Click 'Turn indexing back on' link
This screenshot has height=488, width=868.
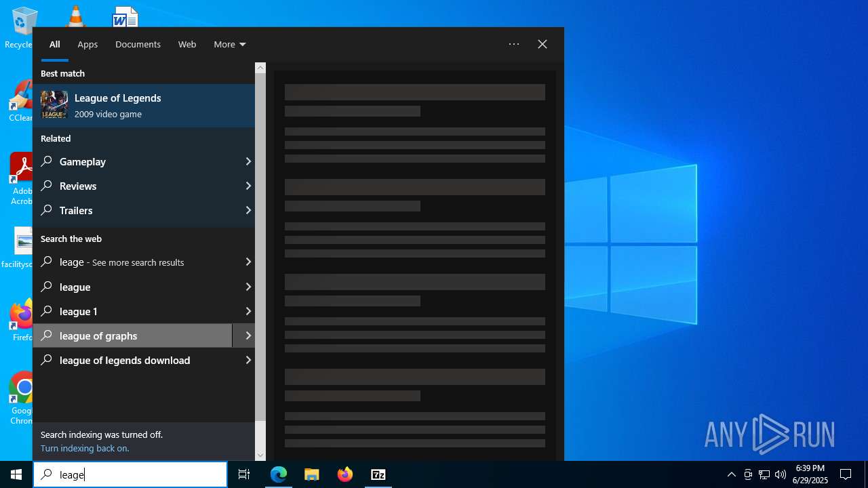tap(85, 448)
